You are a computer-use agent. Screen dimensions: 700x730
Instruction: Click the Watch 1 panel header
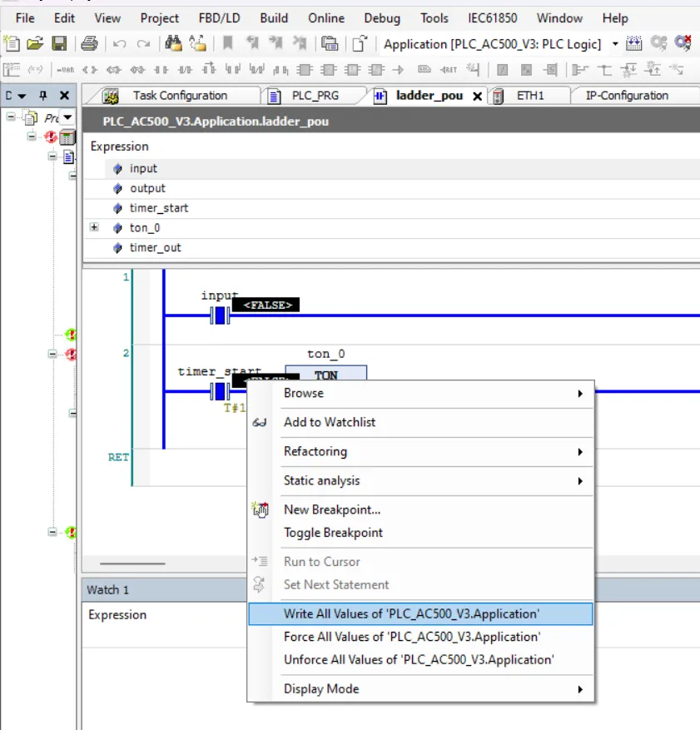click(x=164, y=590)
